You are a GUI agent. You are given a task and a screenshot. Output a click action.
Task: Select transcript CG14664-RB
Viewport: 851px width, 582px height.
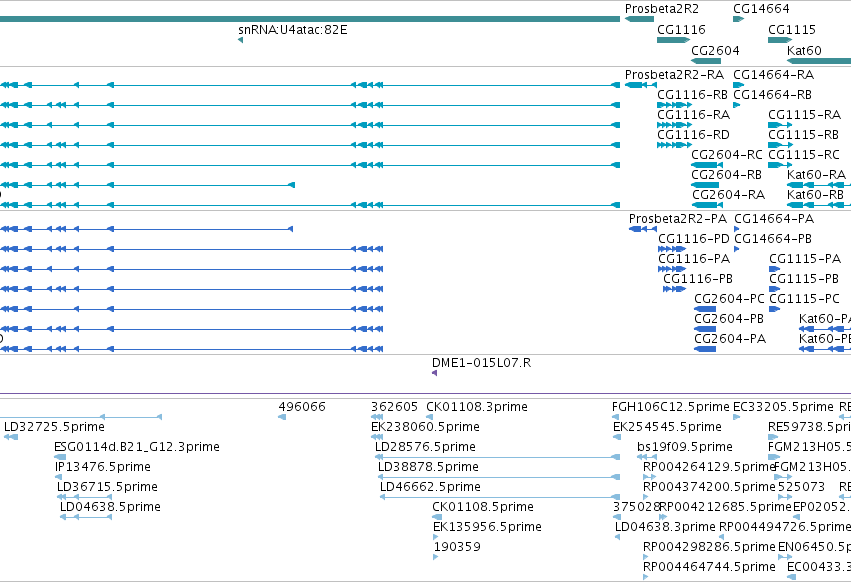[736, 105]
